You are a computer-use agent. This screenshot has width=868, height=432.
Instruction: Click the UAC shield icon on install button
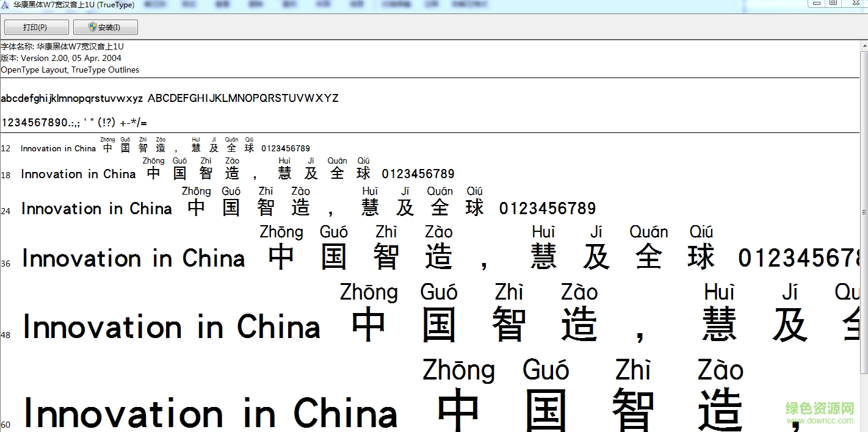(92, 27)
